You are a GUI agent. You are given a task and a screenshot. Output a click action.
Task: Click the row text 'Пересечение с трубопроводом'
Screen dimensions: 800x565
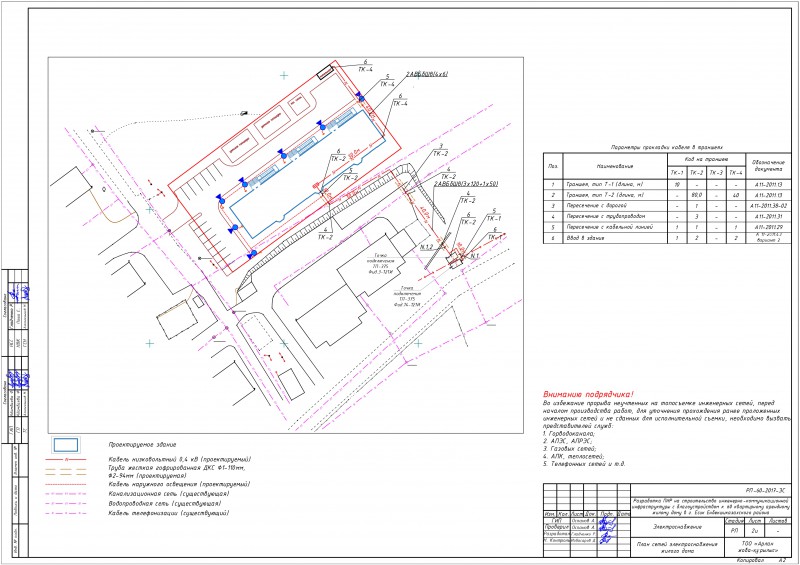pyautogui.click(x=605, y=216)
